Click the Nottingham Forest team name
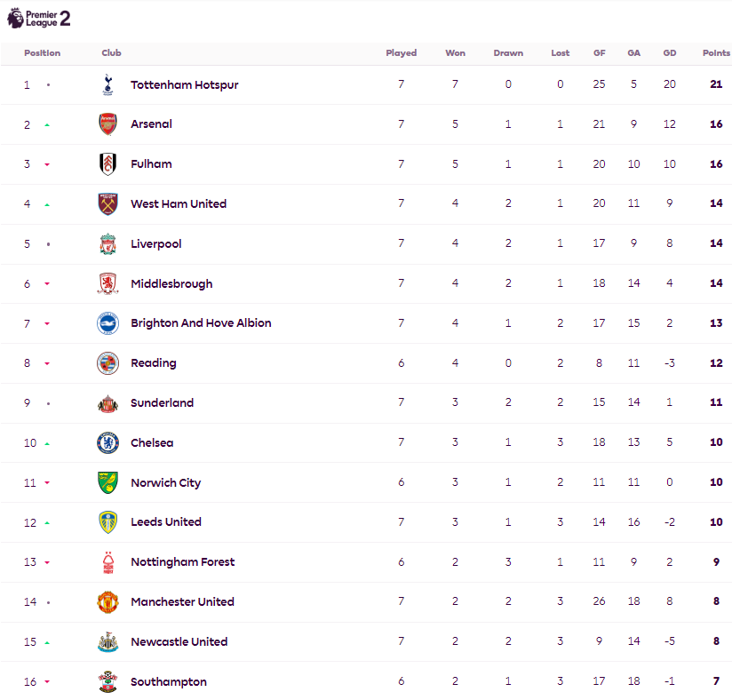Image resolution: width=732 pixels, height=700 pixels. (182, 562)
